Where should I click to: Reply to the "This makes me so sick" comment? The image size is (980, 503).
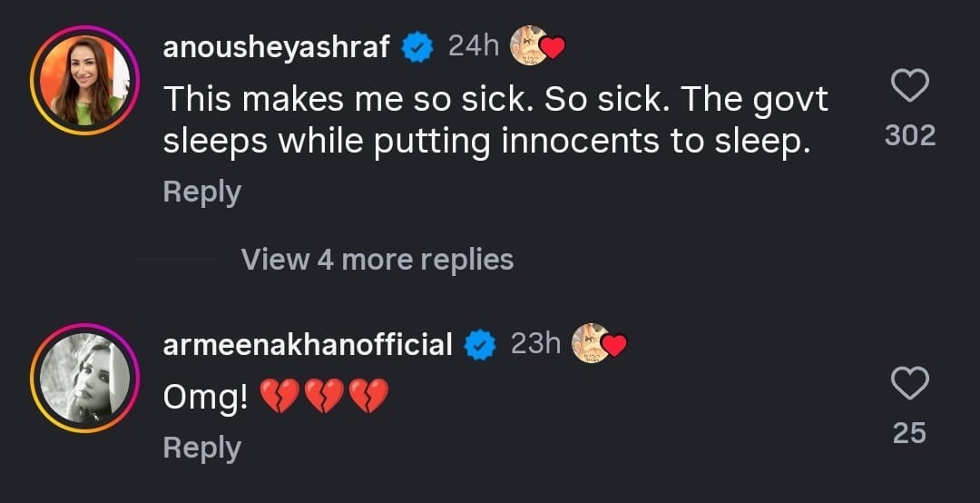(201, 192)
